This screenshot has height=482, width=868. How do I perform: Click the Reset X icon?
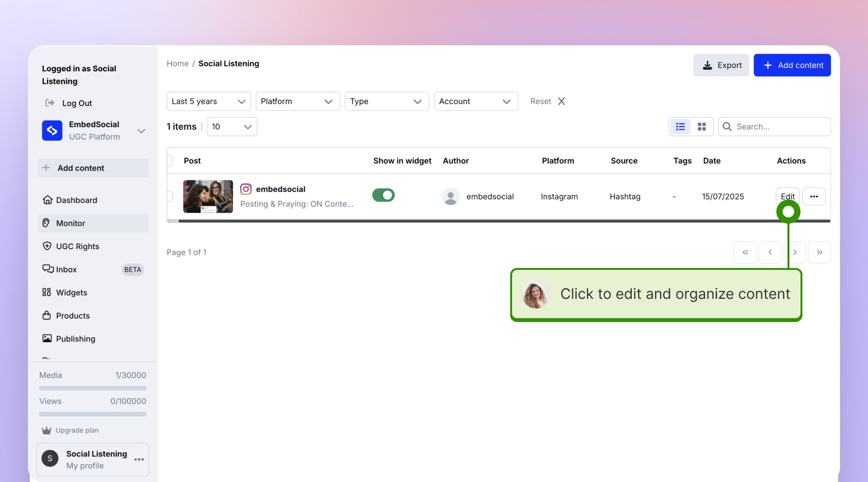[x=561, y=101]
